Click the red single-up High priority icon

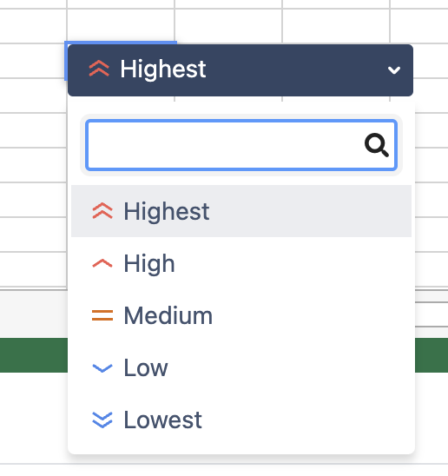click(x=102, y=263)
